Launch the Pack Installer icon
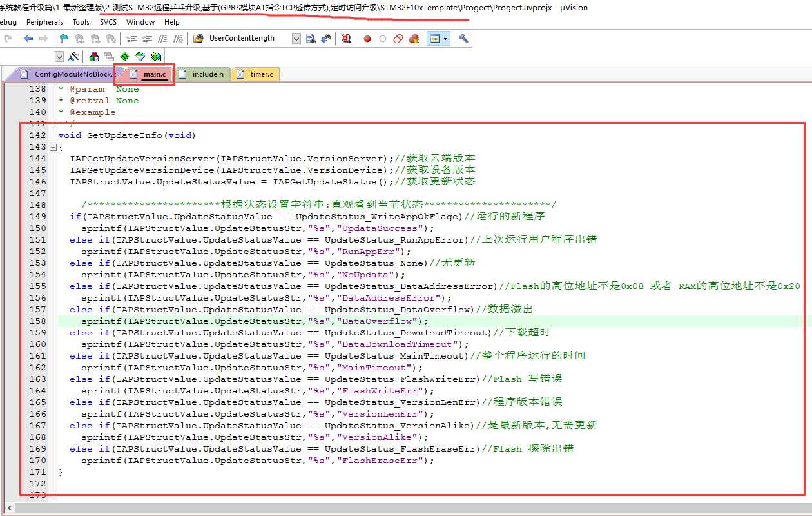 pos(155,57)
